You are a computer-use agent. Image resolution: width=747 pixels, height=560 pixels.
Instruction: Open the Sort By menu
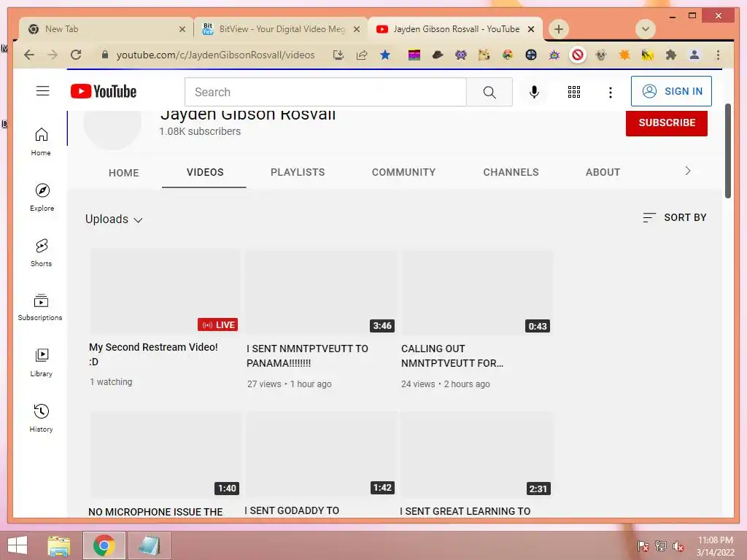pos(674,217)
